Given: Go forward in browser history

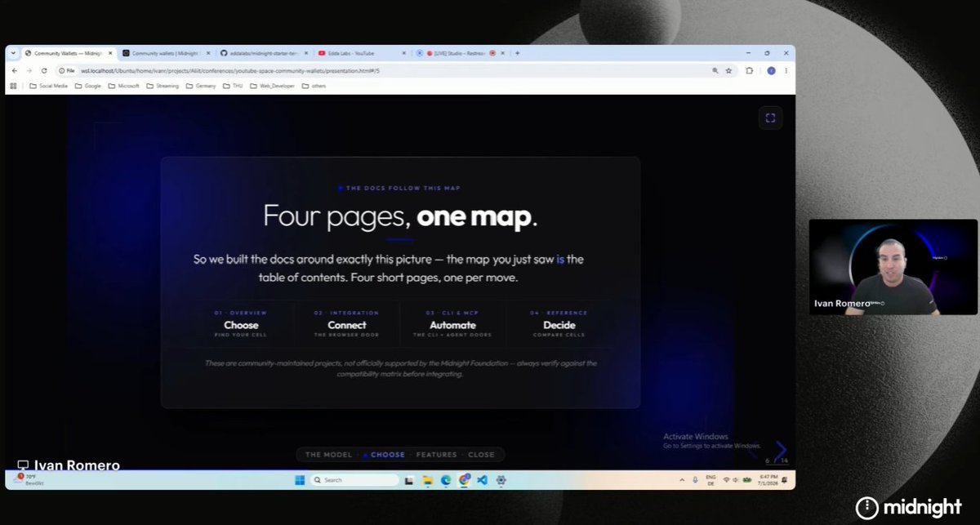Looking at the screenshot, I should point(29,71).
